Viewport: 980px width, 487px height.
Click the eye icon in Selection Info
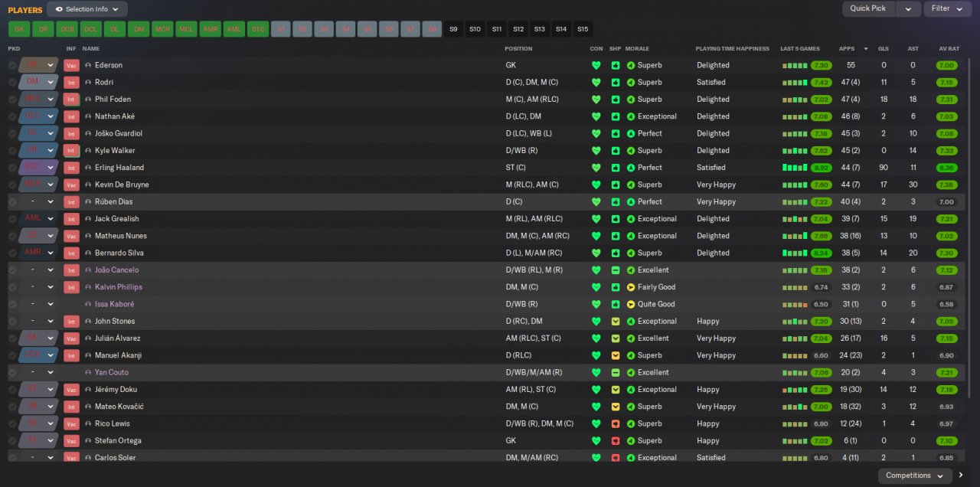[59, 9]
